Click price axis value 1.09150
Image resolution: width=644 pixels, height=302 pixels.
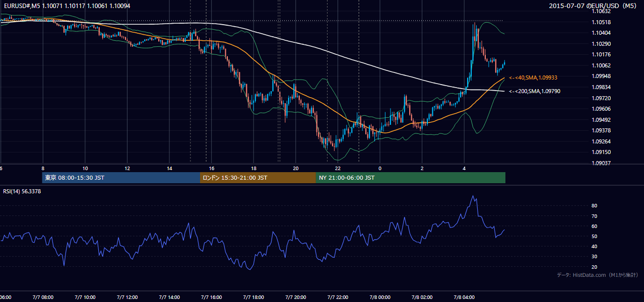[601, 152]
